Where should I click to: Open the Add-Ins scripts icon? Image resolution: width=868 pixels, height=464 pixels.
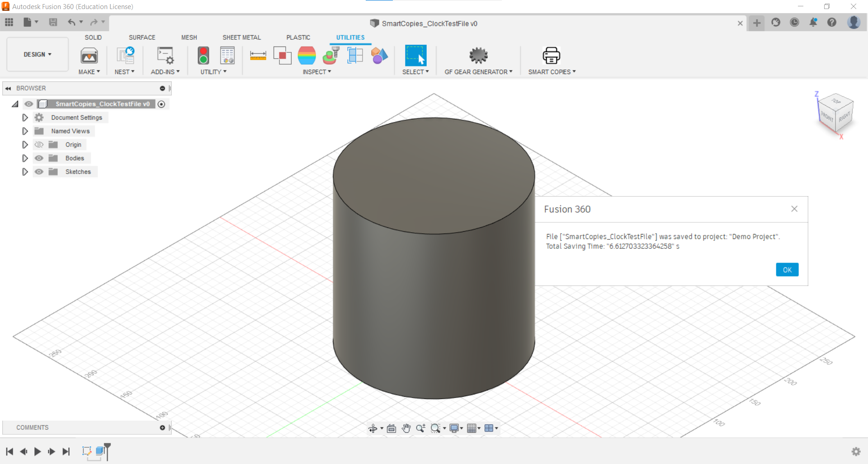165,56
